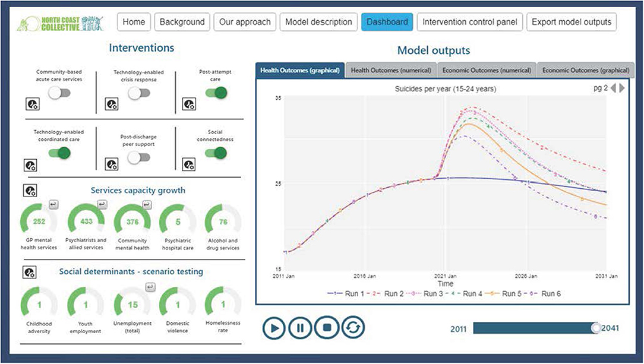644x364 pixels.
Task: Open settings icon for Social connectedness
Action: pos(188,164)
